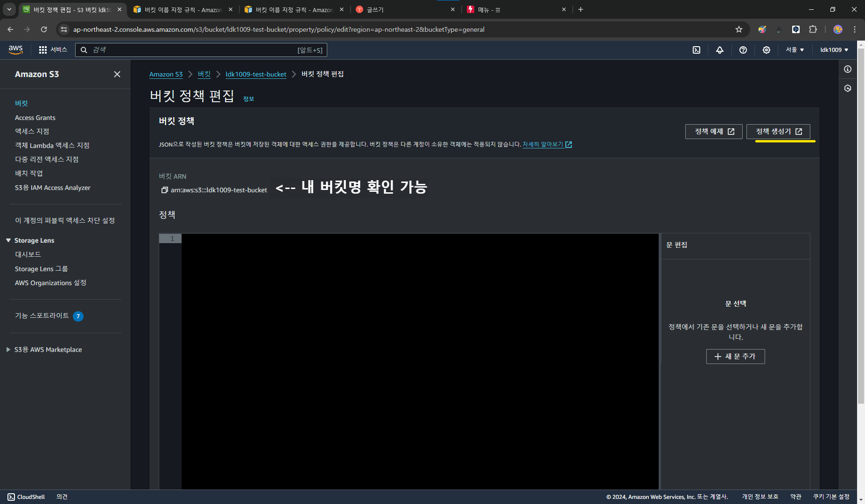Click 쿠키 기본 설정 in the footer

831,497
